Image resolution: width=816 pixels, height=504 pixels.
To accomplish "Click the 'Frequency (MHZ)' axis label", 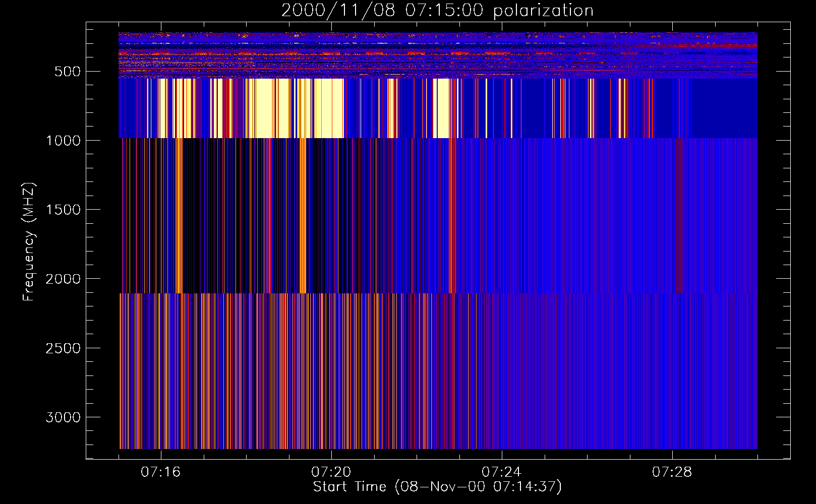I will click(29, 241).
